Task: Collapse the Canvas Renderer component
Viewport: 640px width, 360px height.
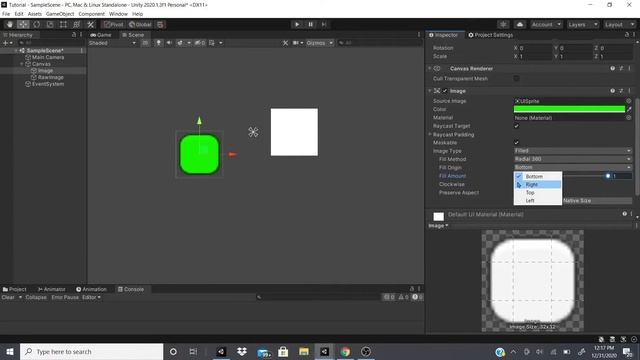Action: (430, 69)
